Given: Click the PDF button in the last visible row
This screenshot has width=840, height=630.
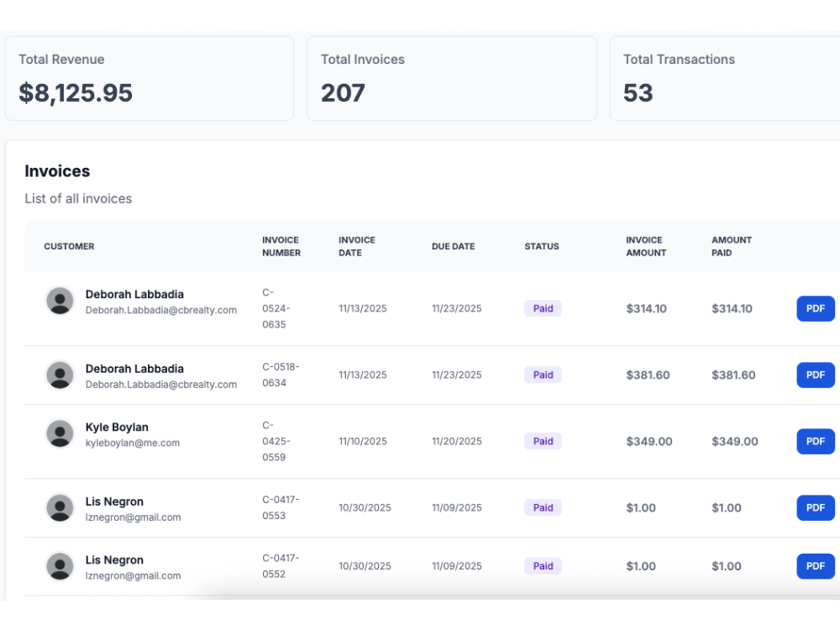Looking at the screenshot, I should click(x=815, y=566).
